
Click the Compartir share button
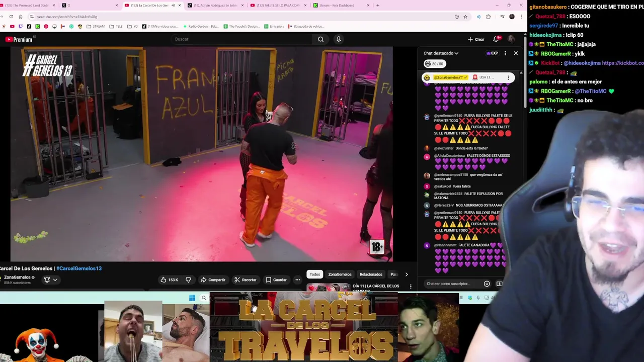[x=213, y=280]
